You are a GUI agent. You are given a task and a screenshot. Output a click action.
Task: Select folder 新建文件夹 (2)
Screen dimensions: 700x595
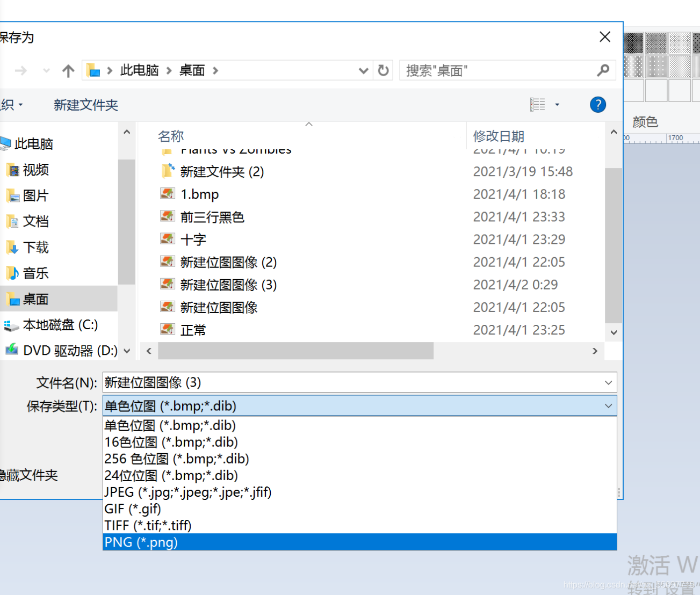point(222,172)
